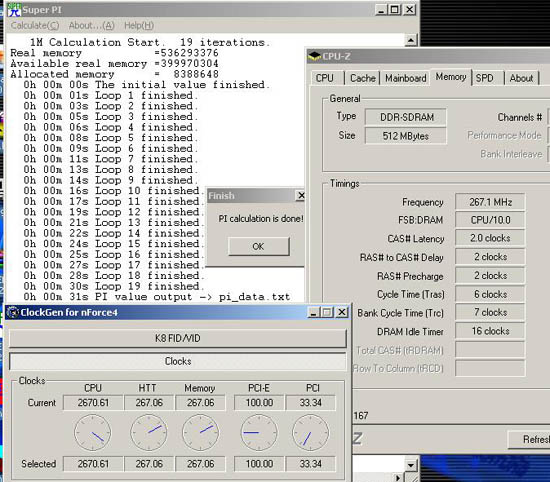
Task: Minimize the ClockGen window
Action: pyautogui.click(x=314, y=312)
